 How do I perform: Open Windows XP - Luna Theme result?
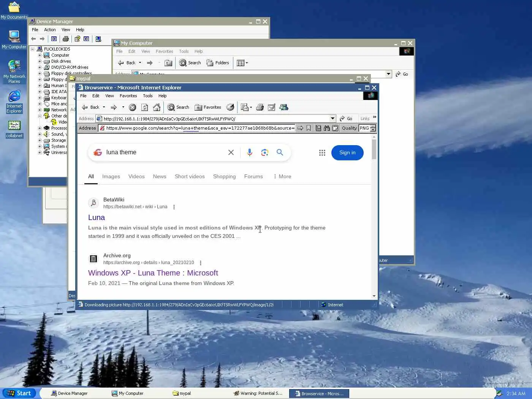tap(153, 273)
